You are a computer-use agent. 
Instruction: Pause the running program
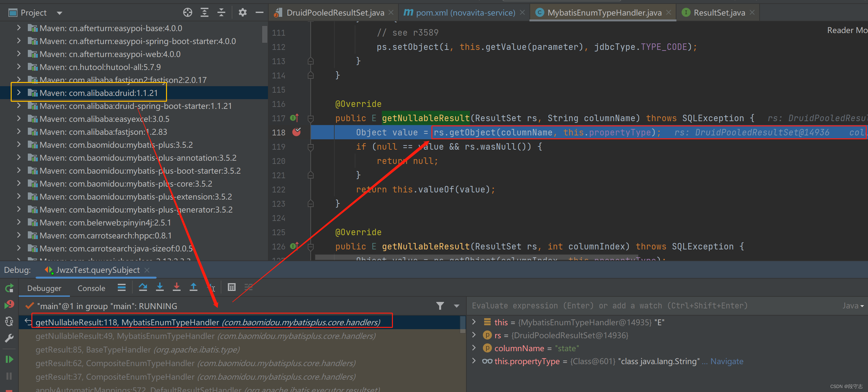[9, 375]
